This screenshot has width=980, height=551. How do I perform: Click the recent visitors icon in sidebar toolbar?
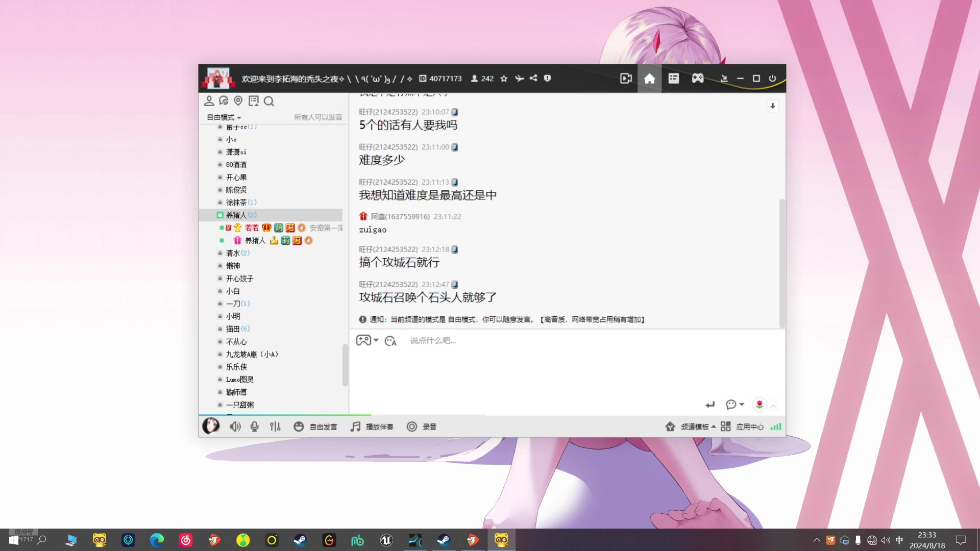pyautogui.click(x=224, y=101)
